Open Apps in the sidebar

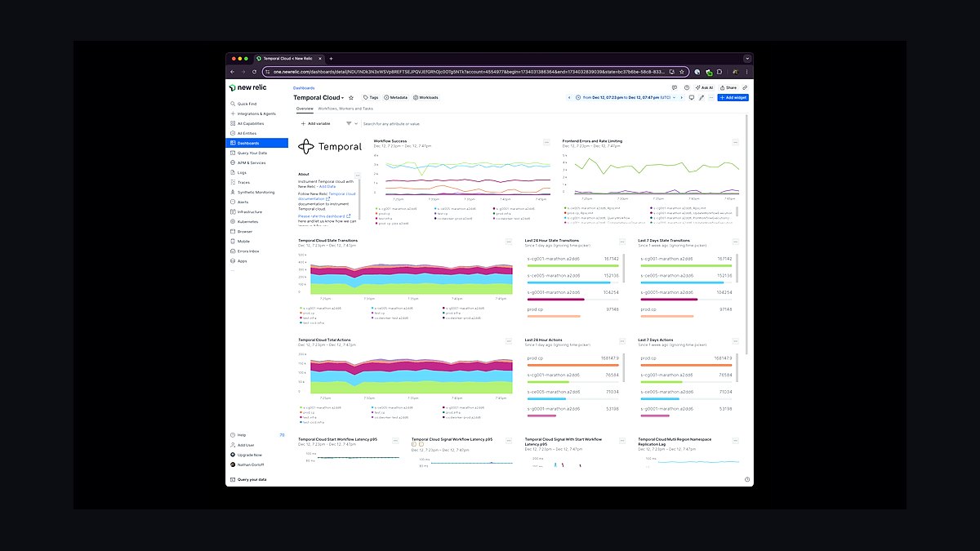click(257, 260)
